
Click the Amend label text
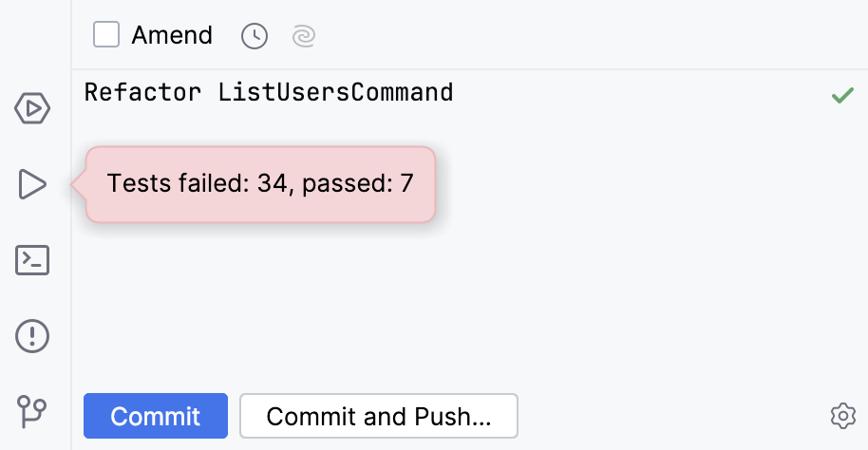click(172, 35)
